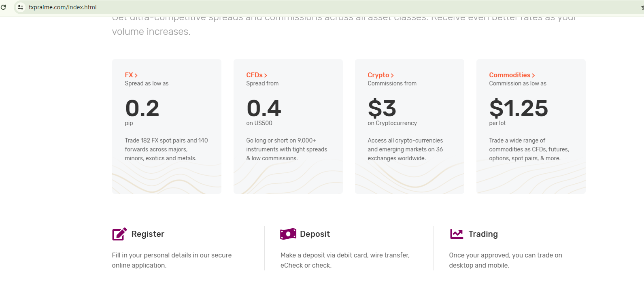Click the Trading heading
This screenshot has width=644, height=287.
tap(483, 234)
